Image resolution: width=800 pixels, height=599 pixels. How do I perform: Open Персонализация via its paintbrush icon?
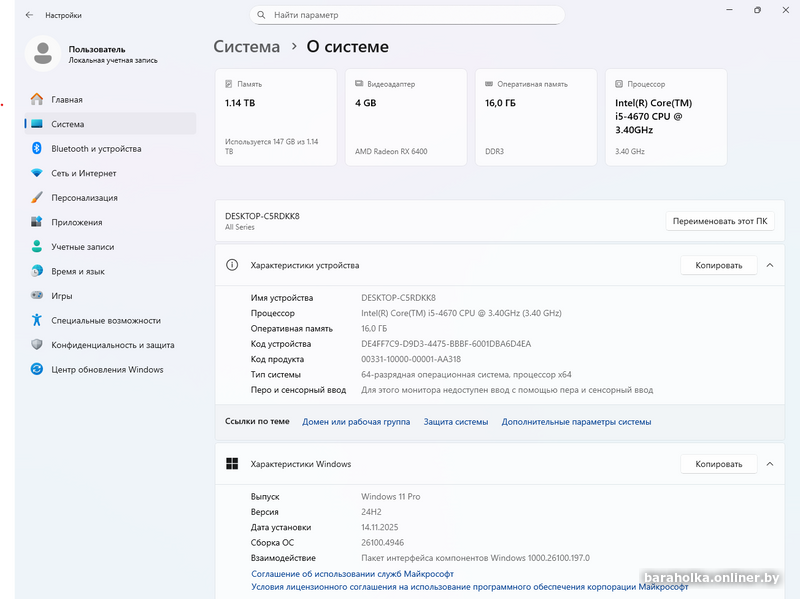click(x=37, y=198)
